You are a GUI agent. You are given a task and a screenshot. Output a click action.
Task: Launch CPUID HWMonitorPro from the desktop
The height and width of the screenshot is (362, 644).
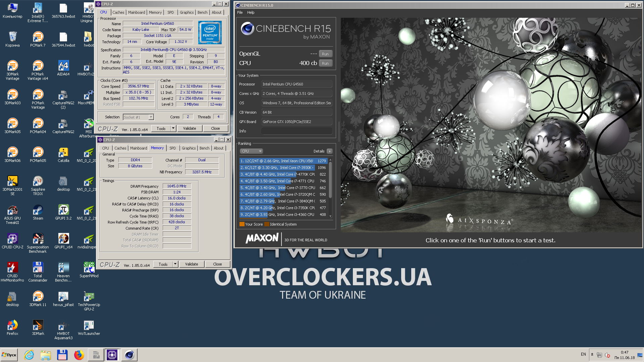tap(12, 272)
